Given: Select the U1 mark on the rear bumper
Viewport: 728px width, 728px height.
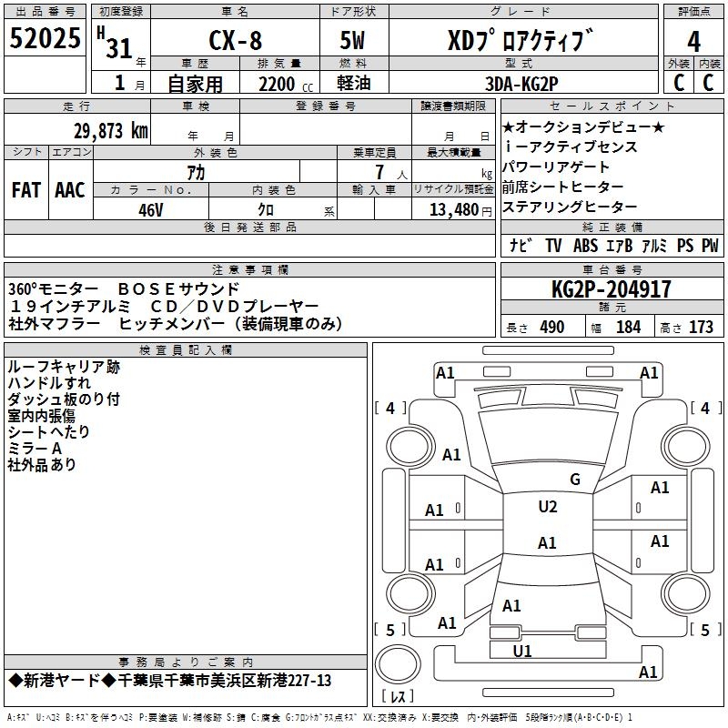Looking at the screenshot, I should coord(522,651).
